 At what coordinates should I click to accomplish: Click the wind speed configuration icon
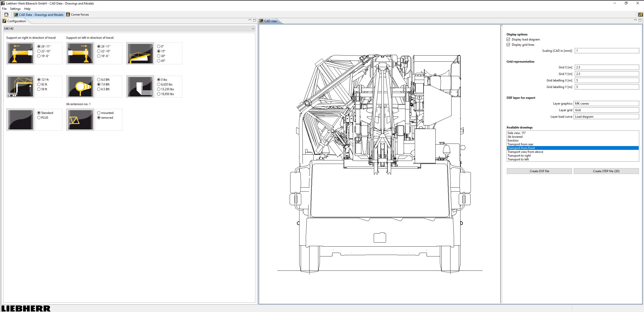[x=80, y=86]
